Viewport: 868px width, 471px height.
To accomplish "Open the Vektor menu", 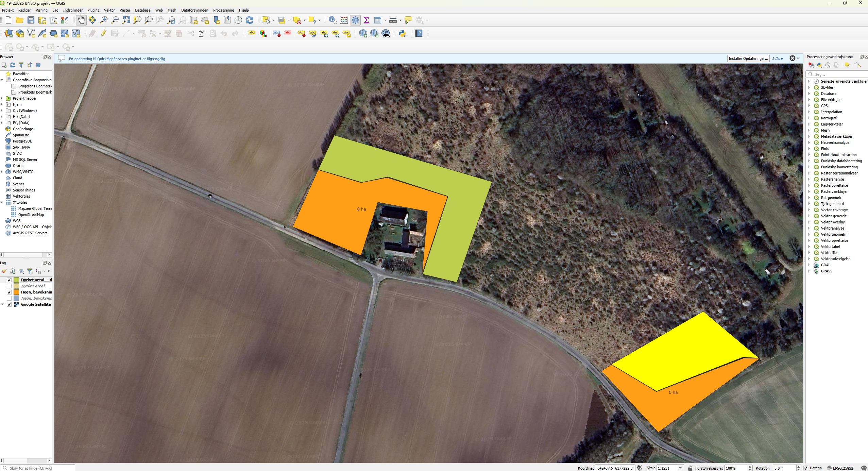I will point(109,10).
